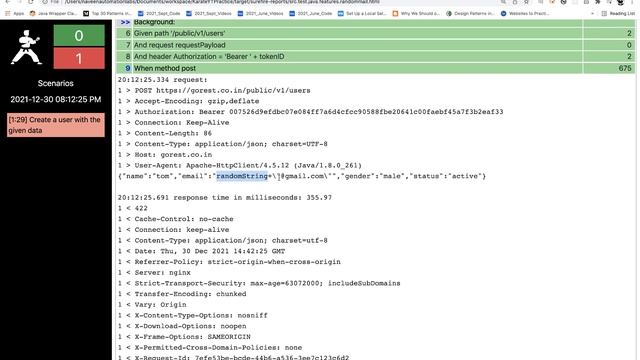Expand the bookmarks overflow chevron

(592, 13)
